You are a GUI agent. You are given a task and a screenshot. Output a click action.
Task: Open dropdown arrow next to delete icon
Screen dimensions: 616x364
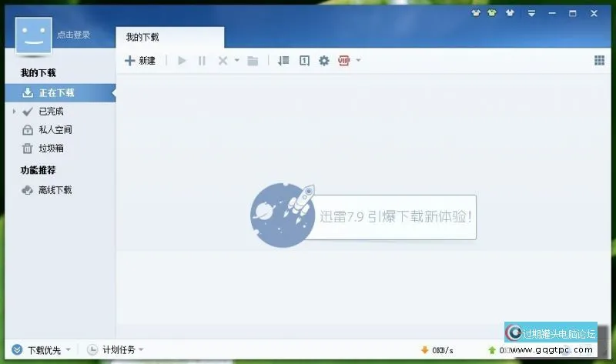237,61
